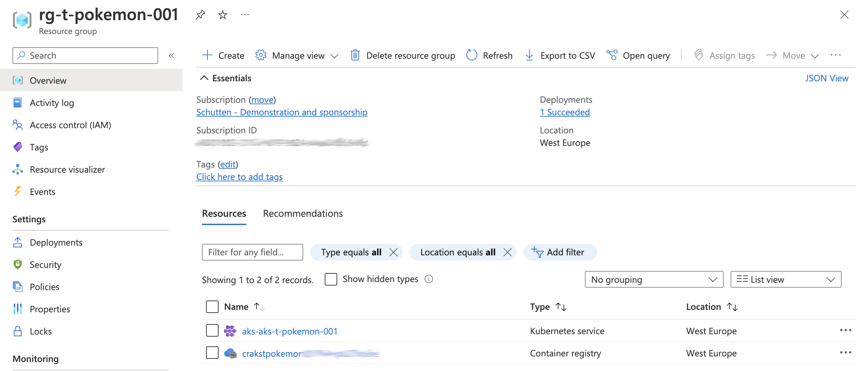Click the Export to CSV download icon

(x=529, y=55)
